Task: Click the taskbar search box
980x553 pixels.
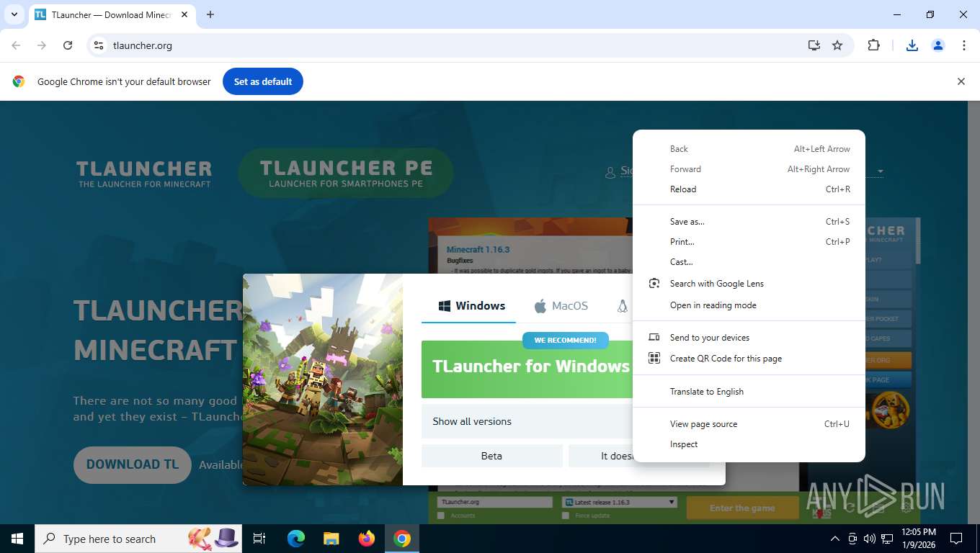Action: click(x=139, y=539)
